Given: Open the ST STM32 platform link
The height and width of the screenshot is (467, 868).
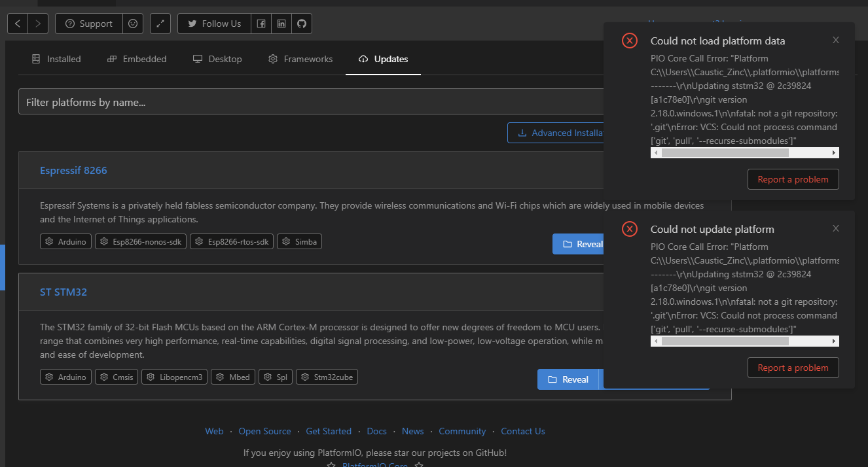Looking at the screenshot, I should (x=63, y=292).
